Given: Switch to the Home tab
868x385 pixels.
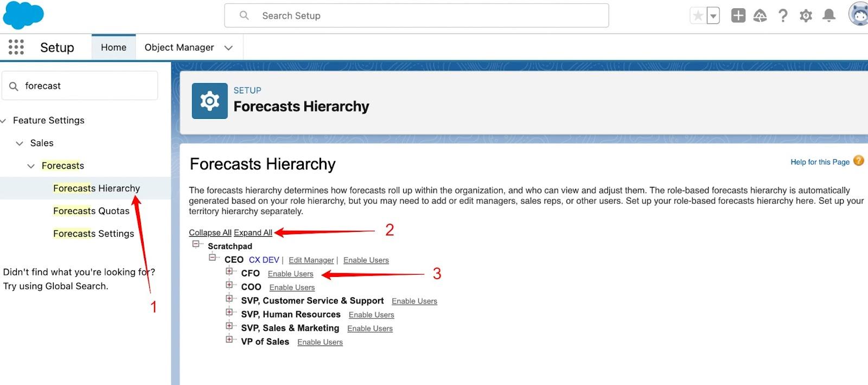Looking at the screenshot, I should click(113, 47).
